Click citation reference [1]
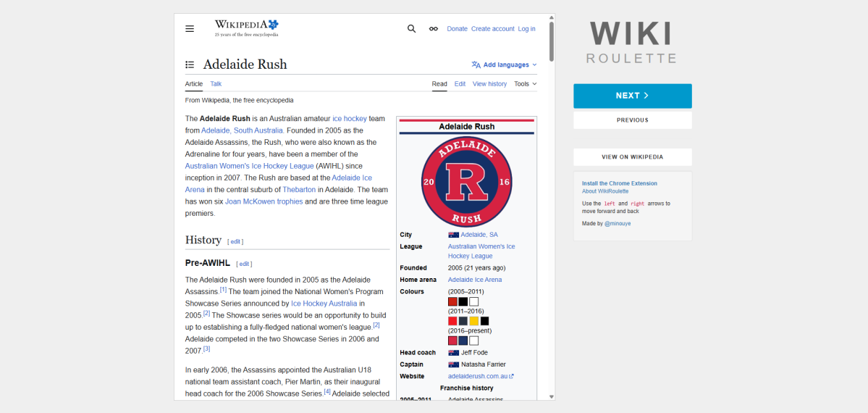Viewport: 868px width, 413px height. (223, 289)
